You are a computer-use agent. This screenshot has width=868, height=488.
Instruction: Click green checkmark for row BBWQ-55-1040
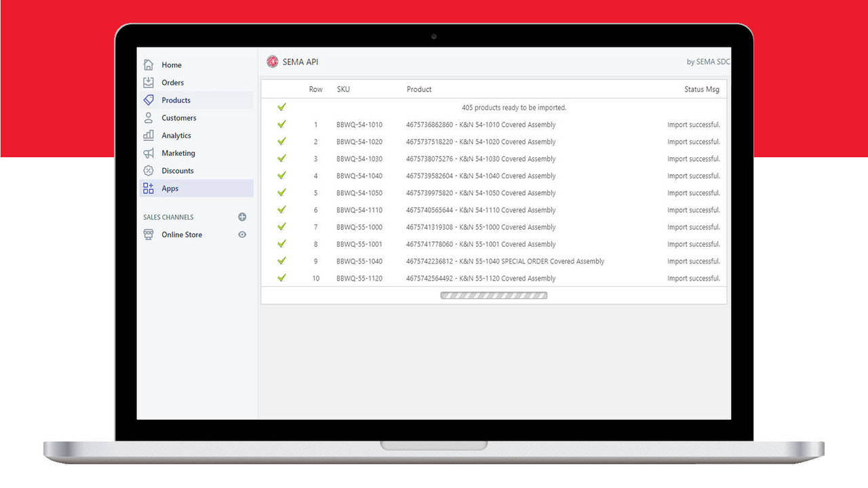281,260
